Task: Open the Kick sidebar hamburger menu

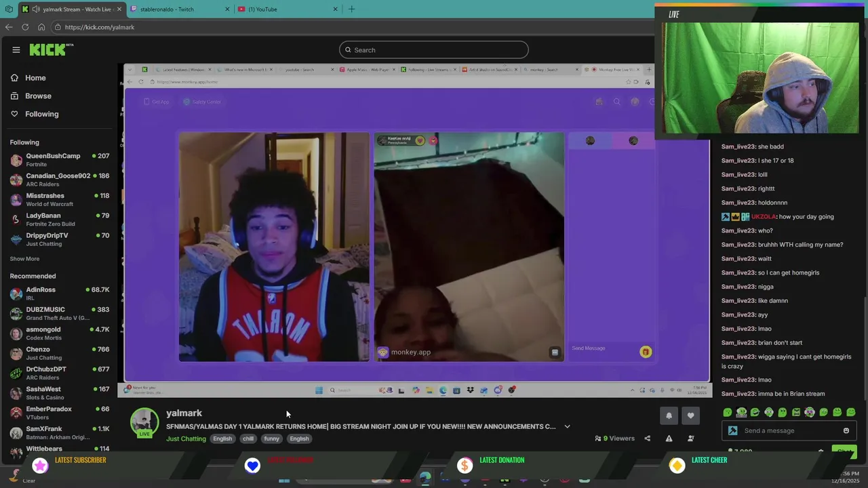Action: 16,49
